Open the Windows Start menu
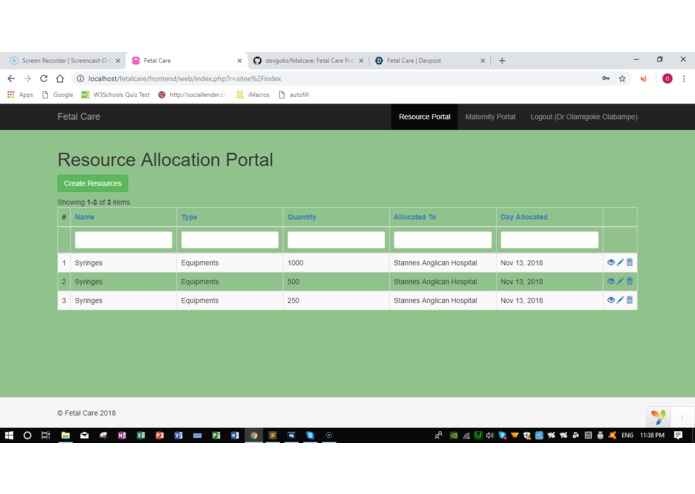The height and width of the screenshot is (494, 695). [9, 435]
